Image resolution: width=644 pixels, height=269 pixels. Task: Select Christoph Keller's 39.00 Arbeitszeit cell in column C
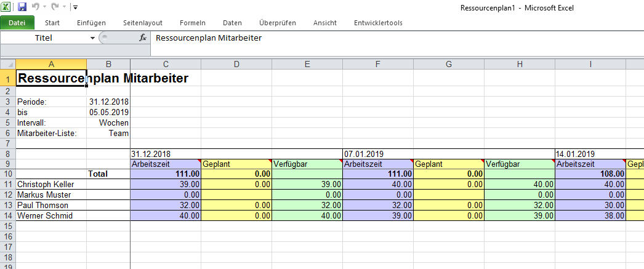pyautogui.click(x=166, y=184)
